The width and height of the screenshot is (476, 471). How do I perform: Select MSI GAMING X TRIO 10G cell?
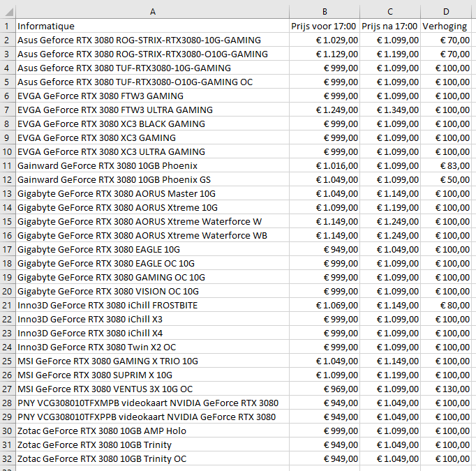coord(153,361)
